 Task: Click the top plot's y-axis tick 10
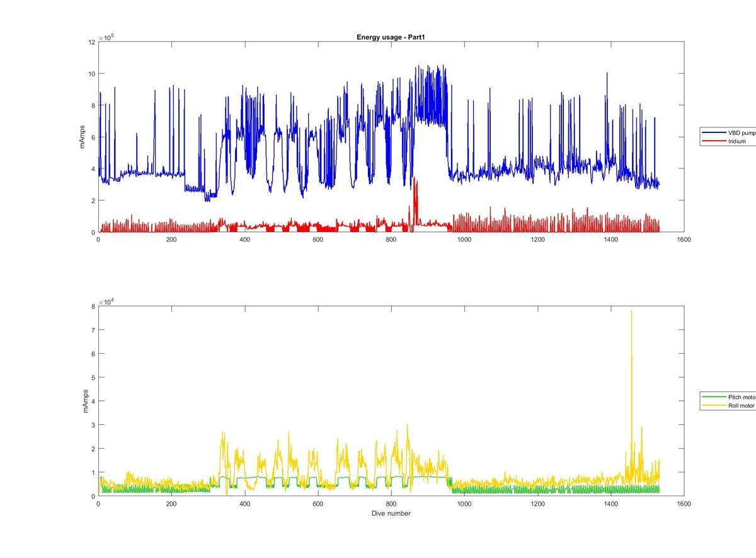click(x=91, y=74)
